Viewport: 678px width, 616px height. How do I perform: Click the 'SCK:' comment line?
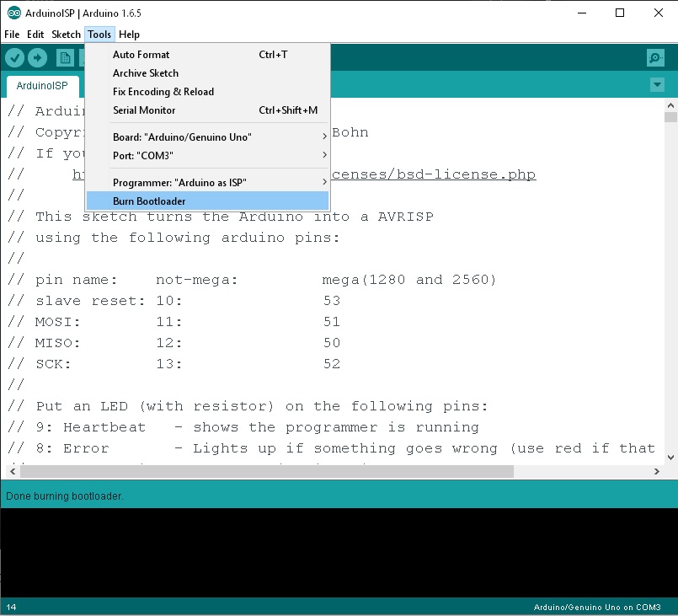tap(174, 364)
